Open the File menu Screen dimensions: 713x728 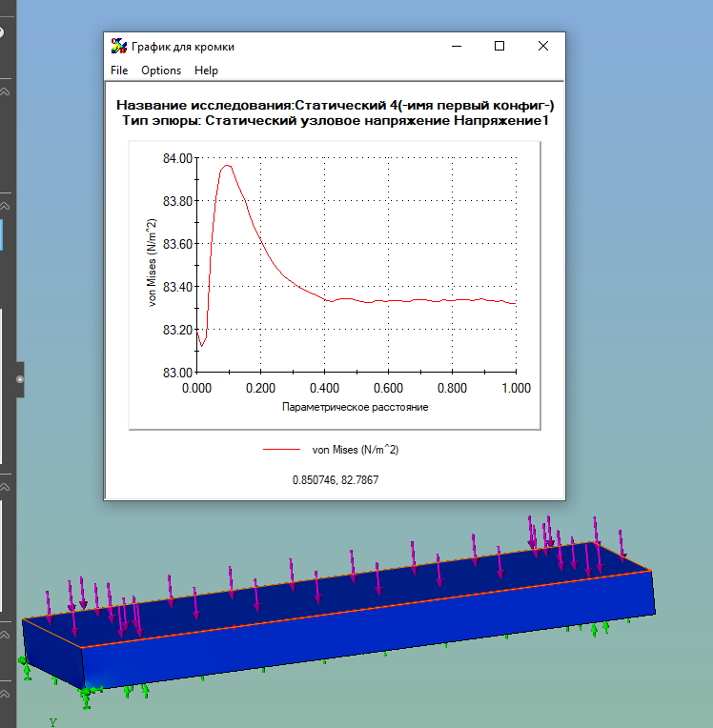pos(119,71)
